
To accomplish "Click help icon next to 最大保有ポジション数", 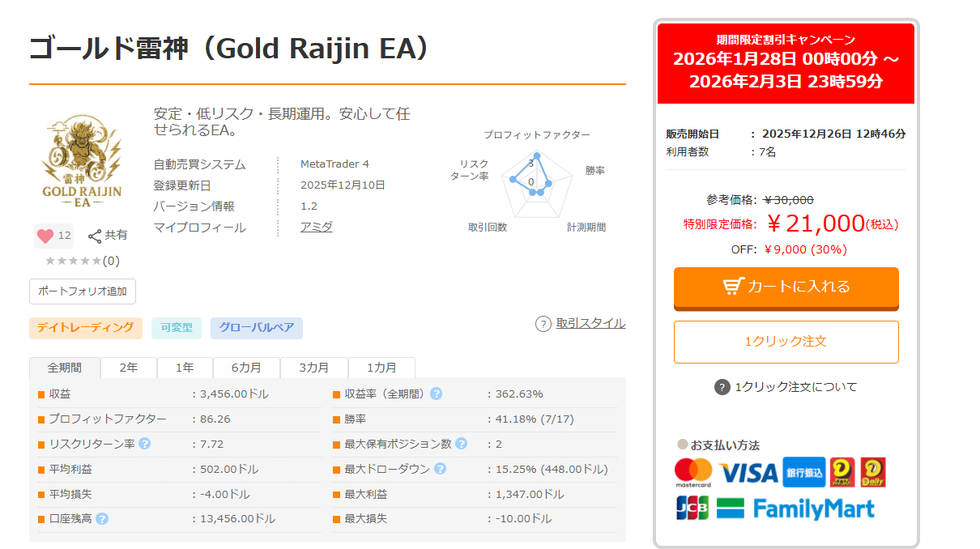I will coord(462,444).
